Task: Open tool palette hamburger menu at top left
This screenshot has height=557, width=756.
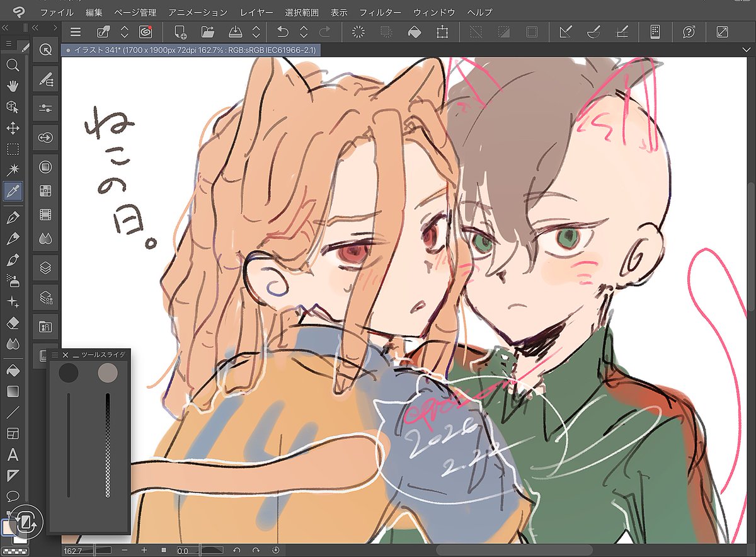Action: pyautogui.click(x=9, y=43)
